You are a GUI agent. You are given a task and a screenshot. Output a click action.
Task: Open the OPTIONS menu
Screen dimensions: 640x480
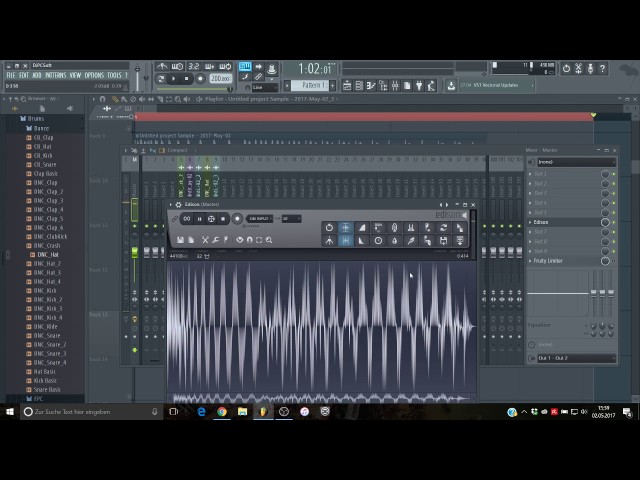[94, 75]
